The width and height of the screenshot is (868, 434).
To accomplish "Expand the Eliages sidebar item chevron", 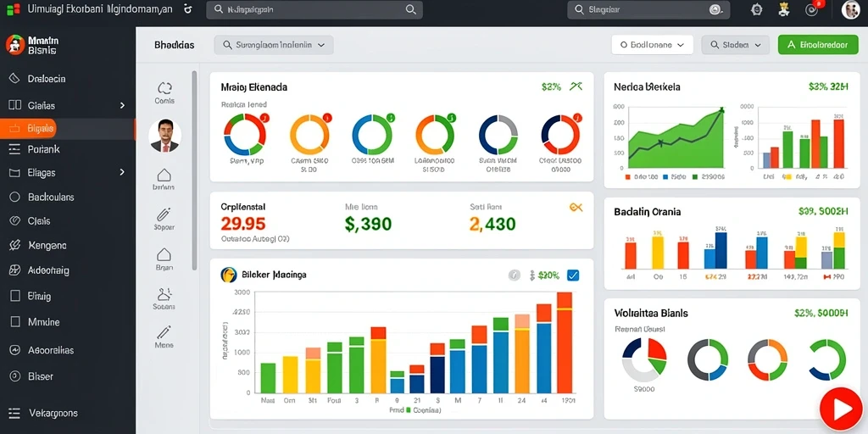I will [122, 173].
